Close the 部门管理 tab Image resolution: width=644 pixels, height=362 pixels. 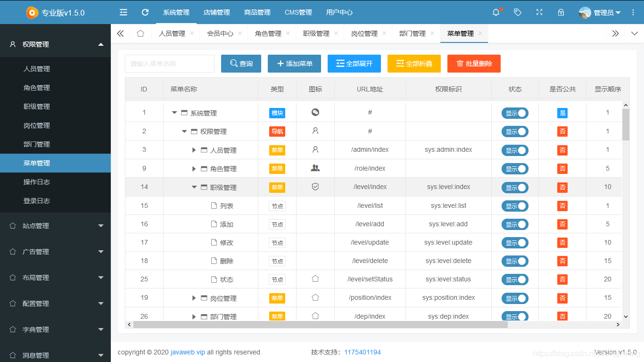pos(432,33)
